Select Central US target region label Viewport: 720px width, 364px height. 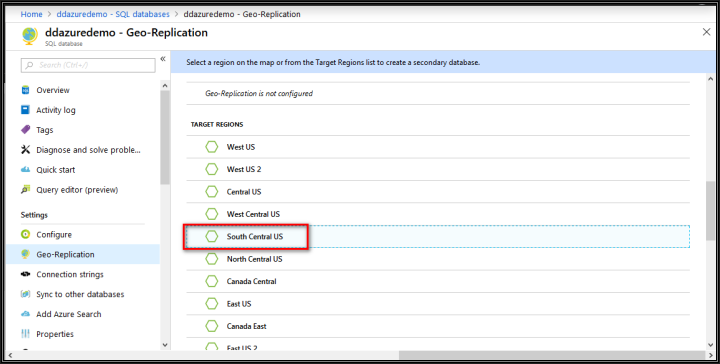pos(244,191)
